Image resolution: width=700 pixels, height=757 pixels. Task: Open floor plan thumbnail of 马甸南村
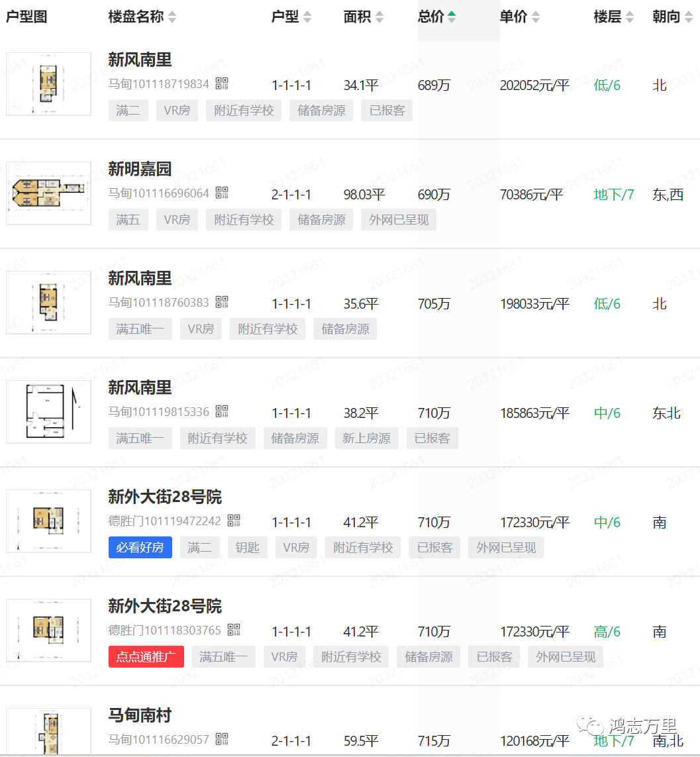(x=48, y=731)
